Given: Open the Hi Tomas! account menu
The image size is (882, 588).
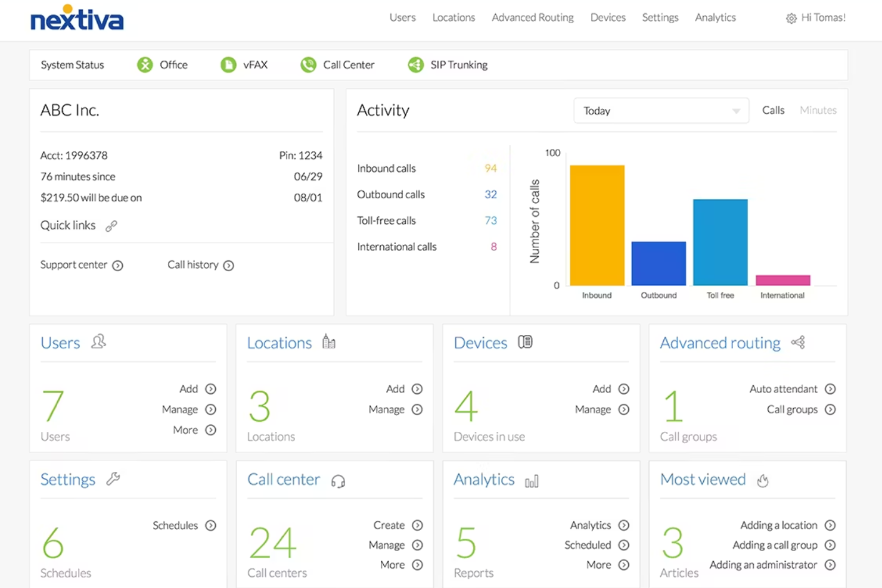Looking at the screenshot, I should pos(823,18).
